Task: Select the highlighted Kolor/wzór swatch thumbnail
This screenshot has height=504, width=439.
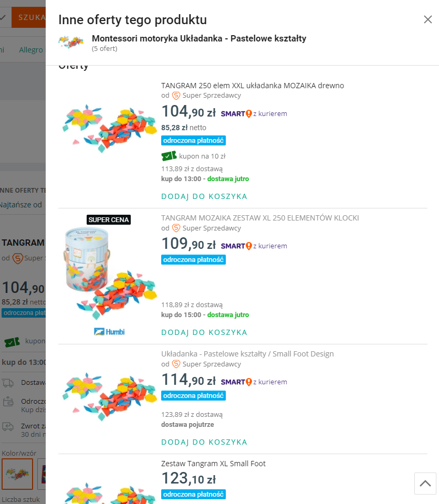Action: 17,474
